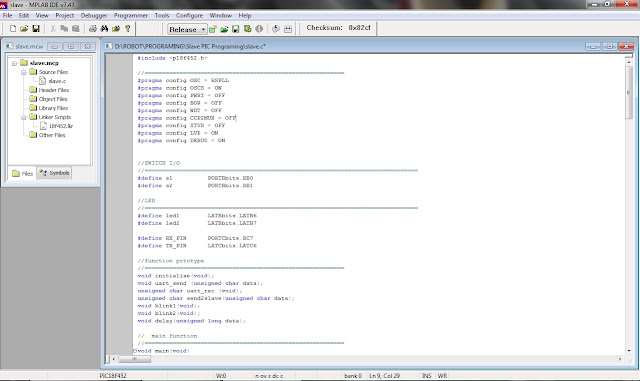Switch to the Files tab
The height and width of the screenshot is (381, 640).
(22, 173)
